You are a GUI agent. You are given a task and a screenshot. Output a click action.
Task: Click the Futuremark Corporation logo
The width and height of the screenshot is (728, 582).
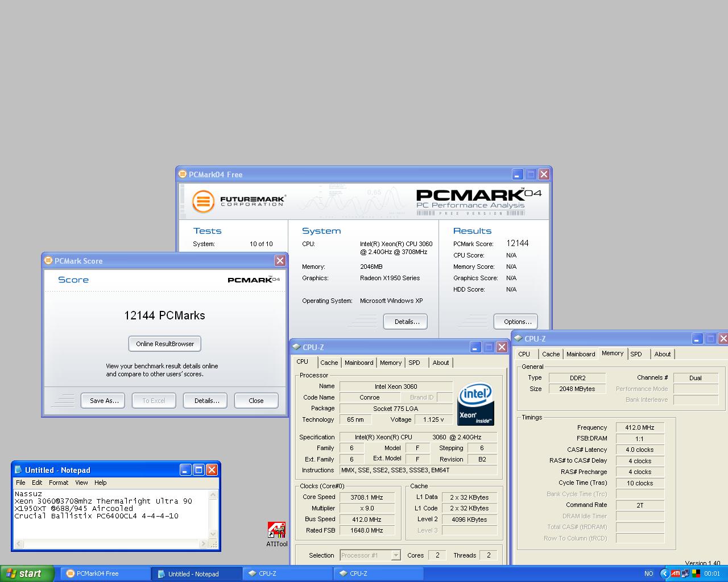pyautogui.click(x=238, y=201)
